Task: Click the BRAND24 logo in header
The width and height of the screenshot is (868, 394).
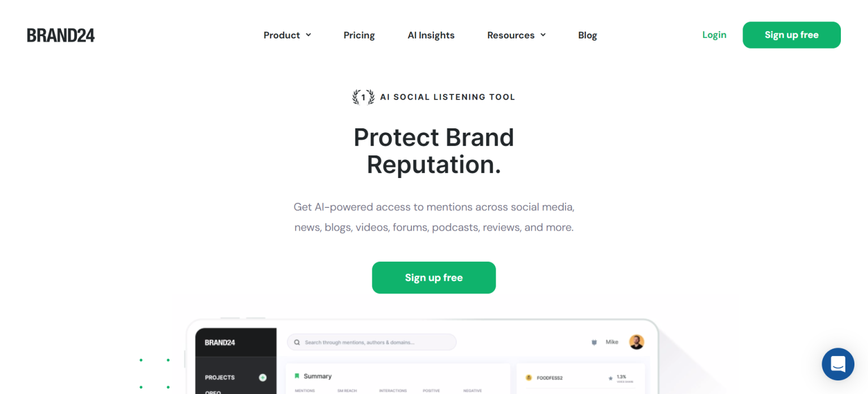Action: (61, 35)
